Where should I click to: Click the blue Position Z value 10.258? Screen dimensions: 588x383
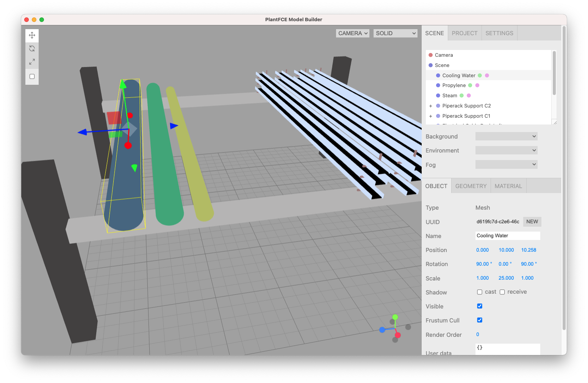(x=529, y=250)
